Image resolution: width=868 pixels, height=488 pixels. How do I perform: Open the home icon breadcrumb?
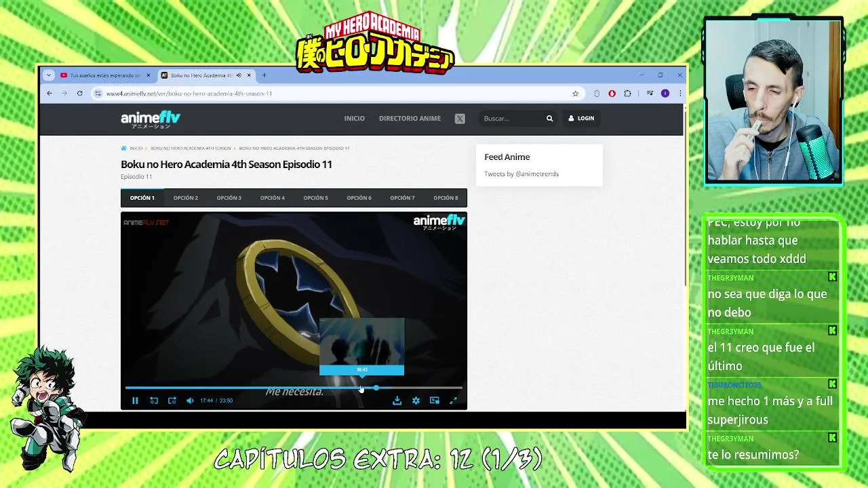point(123,148)
